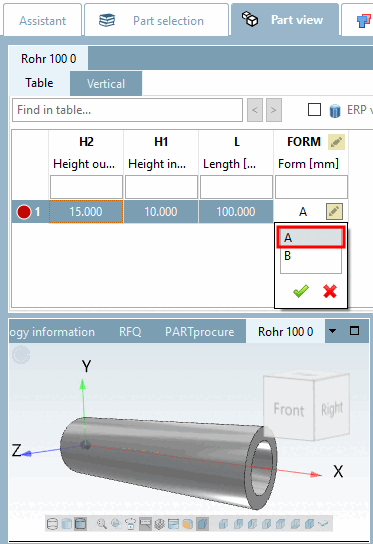Switch to Table layout tab
This screenshot has width=373, height=544.
39,83
